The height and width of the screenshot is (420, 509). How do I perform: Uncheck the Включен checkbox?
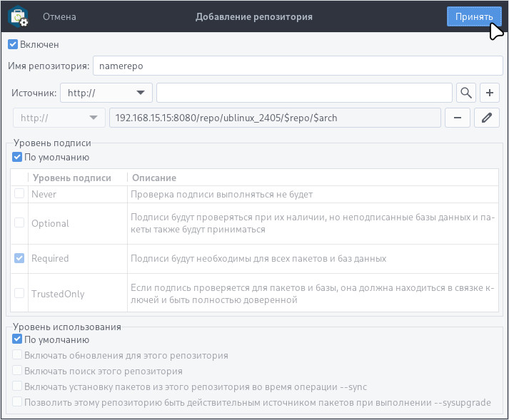[13, 44]
